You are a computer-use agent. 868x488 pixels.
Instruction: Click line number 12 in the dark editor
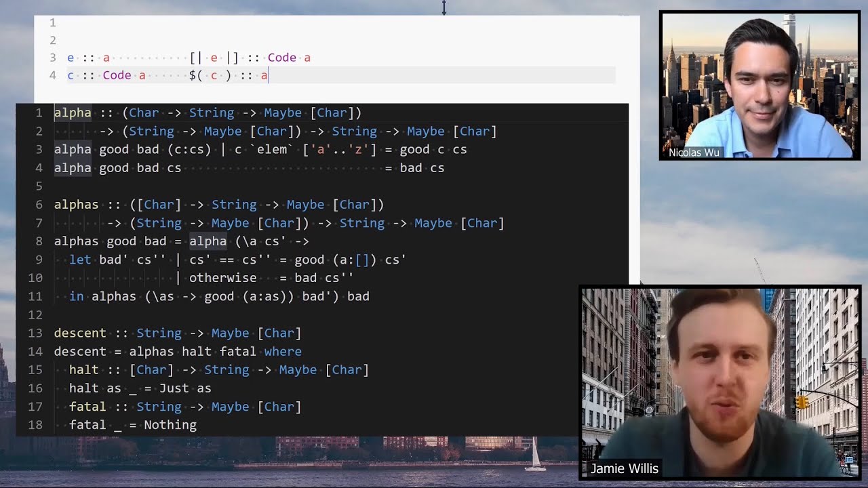click(35, 314)
